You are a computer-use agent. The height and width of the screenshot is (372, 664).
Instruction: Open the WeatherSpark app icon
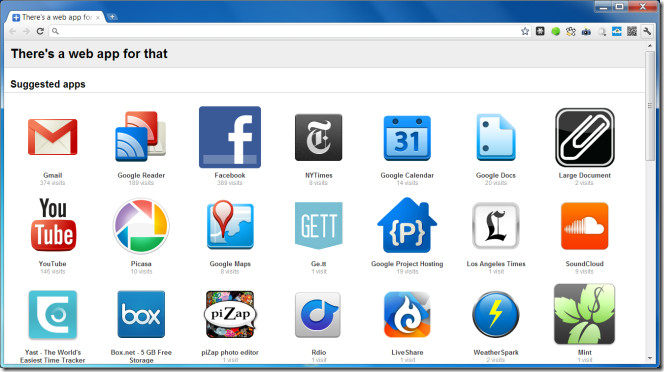click(495, 314)
